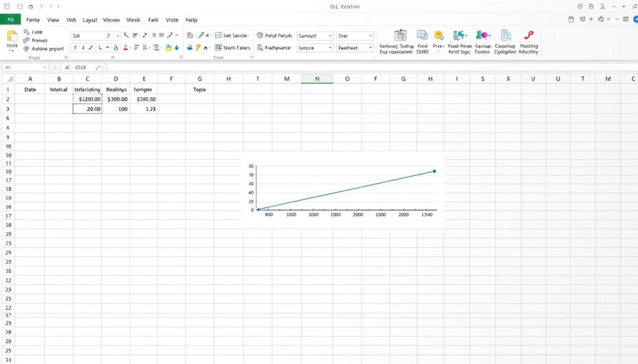Select row header 3
Image resolution: width=638 pixels, height=364 pixels.
(x=7, y=109)
